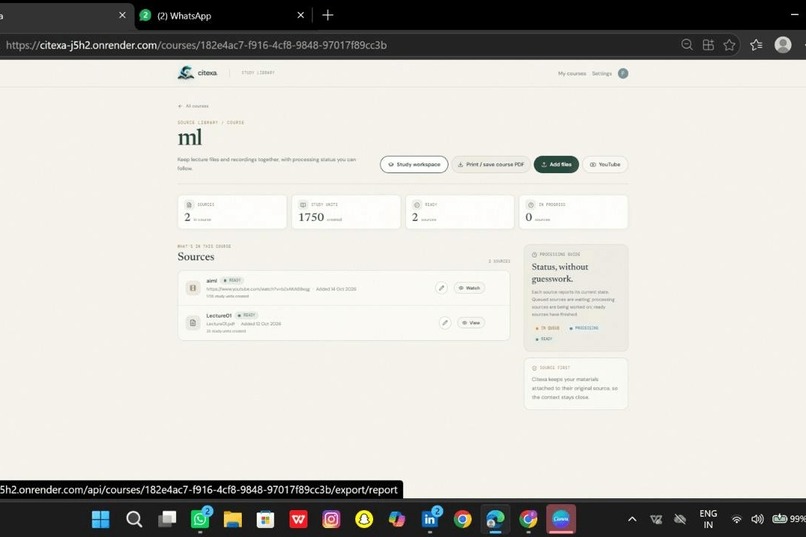Open Windows taskbar search
The width and height of the screenshot is (806, 537).
point(134,519)
